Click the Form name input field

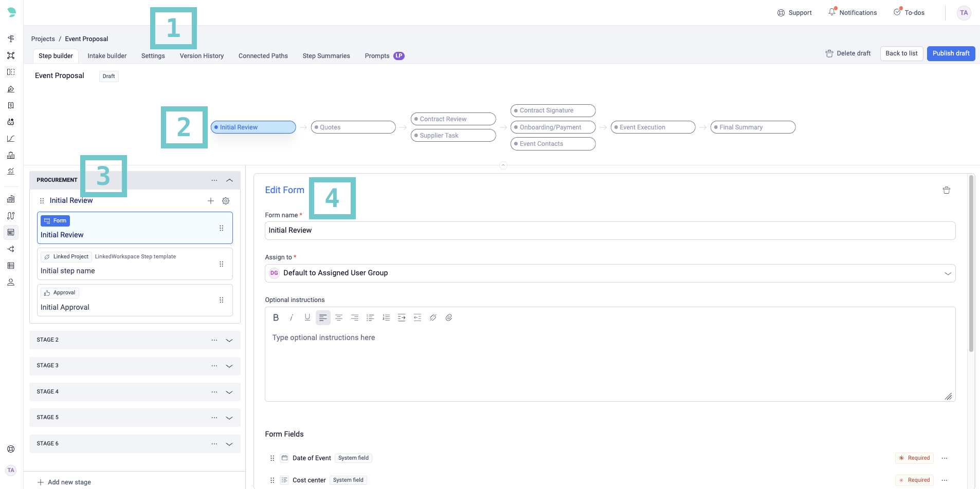[x=610, y=231]
